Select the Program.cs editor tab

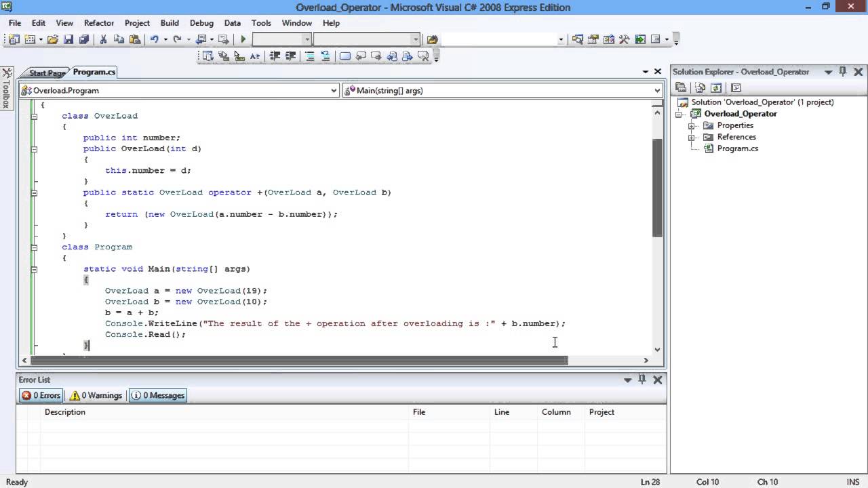(94, 72)
